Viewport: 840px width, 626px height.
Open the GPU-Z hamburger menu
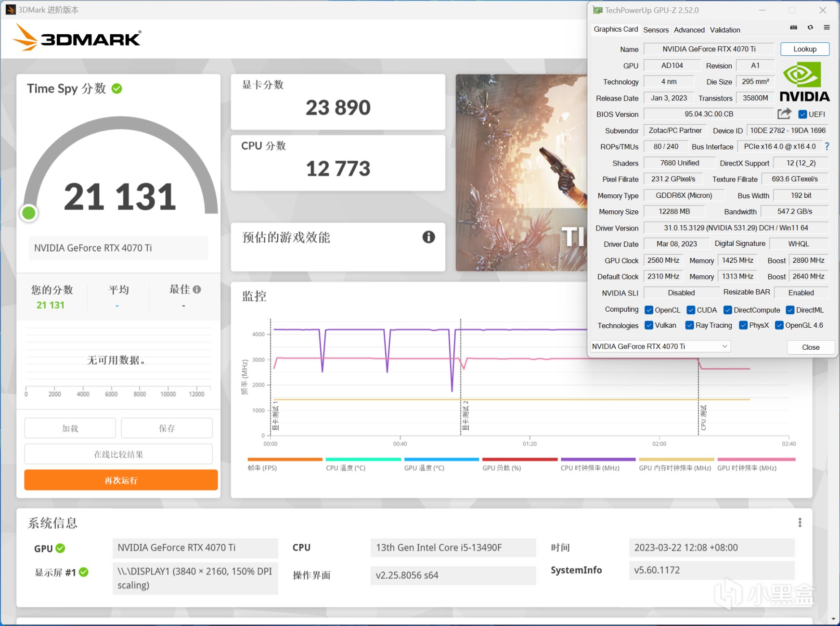click(827, 27)
